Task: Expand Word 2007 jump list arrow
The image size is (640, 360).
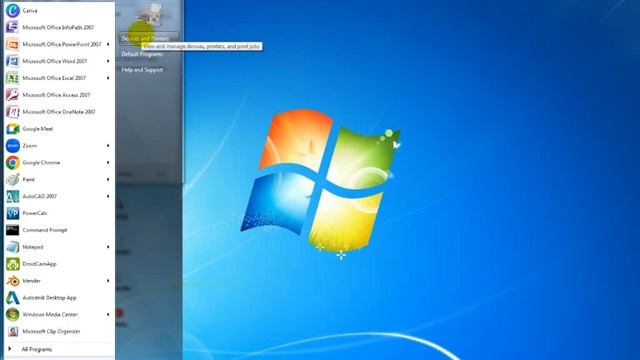Action: click(x=108, y=61)
